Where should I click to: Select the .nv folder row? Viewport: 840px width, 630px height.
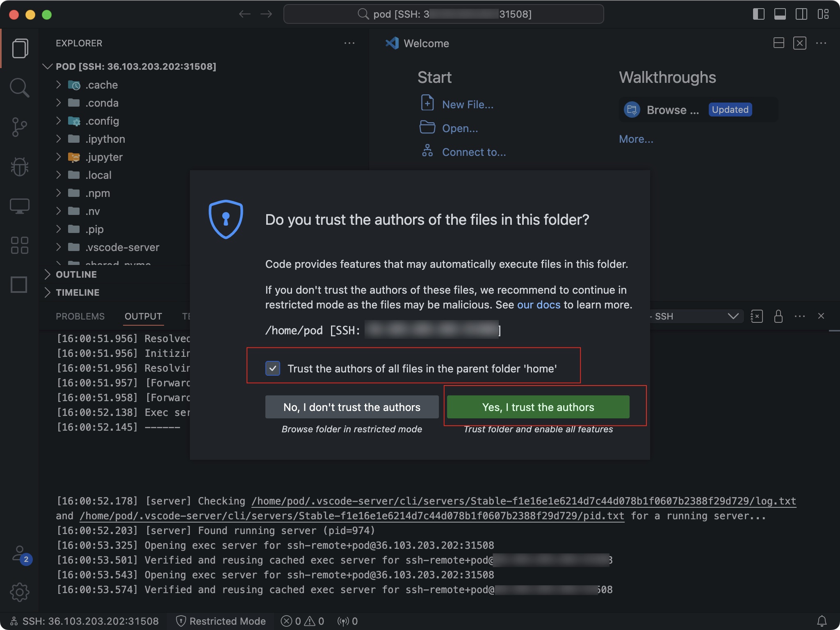tap(115, 211)
